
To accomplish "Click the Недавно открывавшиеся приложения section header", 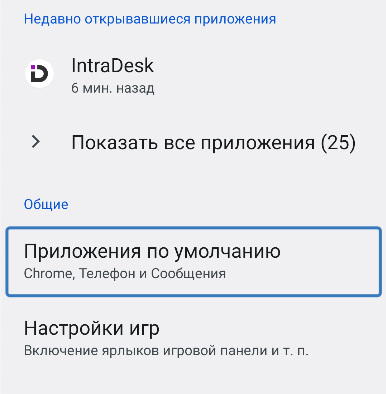I will (150, 19).
